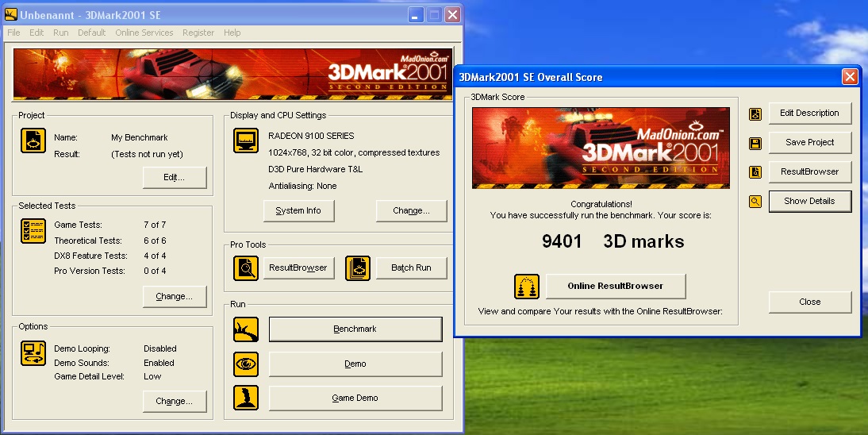
Task: Click the MadOnion banner in score dialog
Action: coord(601,148)
